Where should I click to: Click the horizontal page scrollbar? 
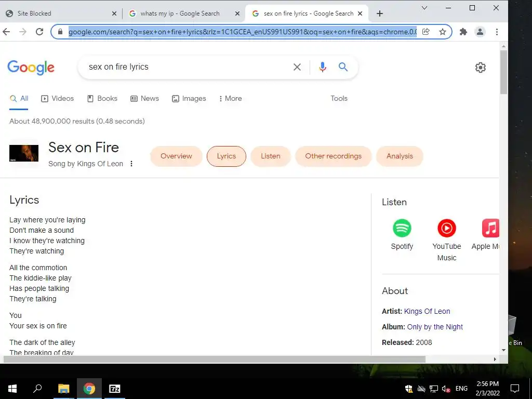click(215, 360)
